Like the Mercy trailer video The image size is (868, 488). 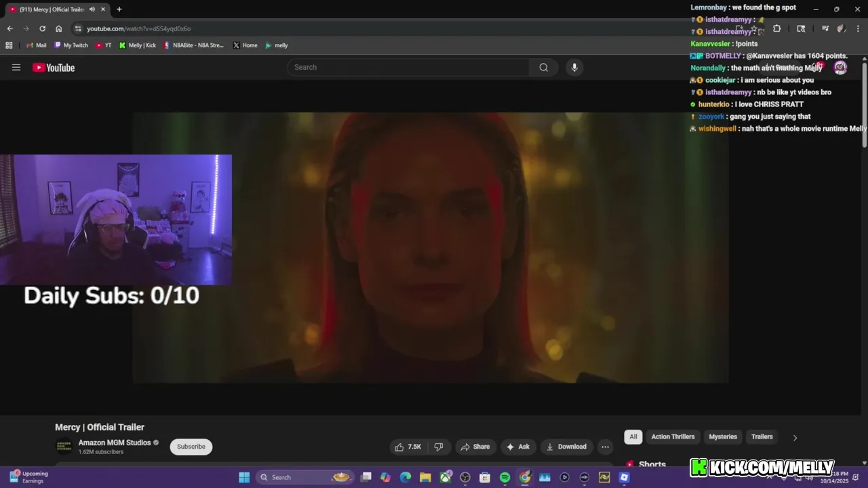(x=408, y=447)
